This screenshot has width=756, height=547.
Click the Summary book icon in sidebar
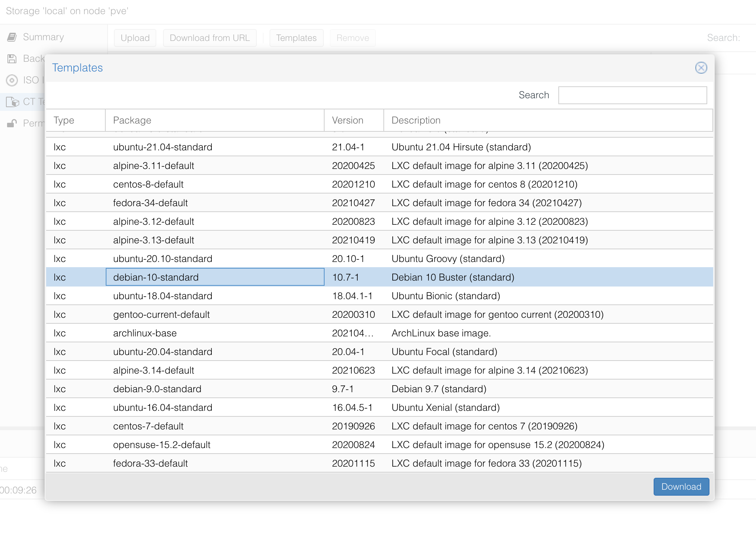click(12, 37)
